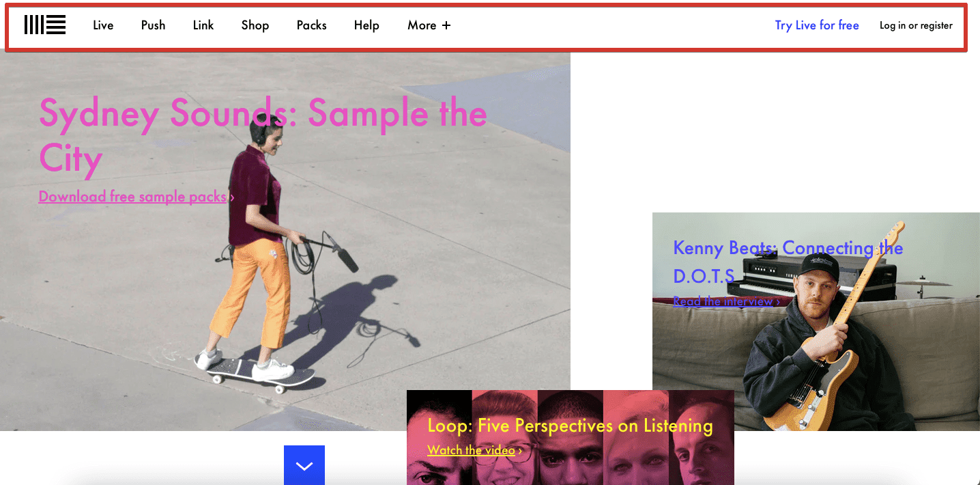Viewport: 980px width, 485px height.
Task: Click the blue down-arrow scroll button
Action: coord(304,465)
